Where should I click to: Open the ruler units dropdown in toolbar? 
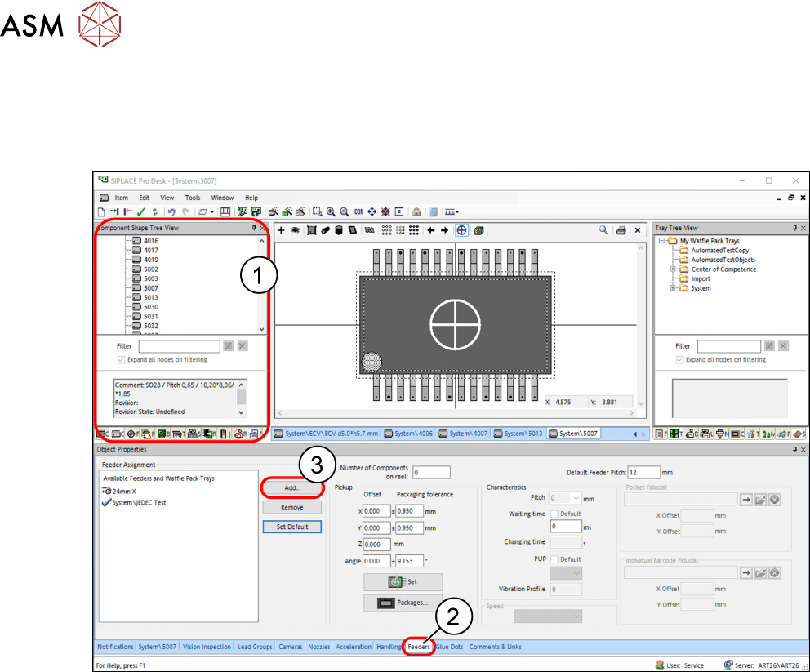click(x=457, y=212)
